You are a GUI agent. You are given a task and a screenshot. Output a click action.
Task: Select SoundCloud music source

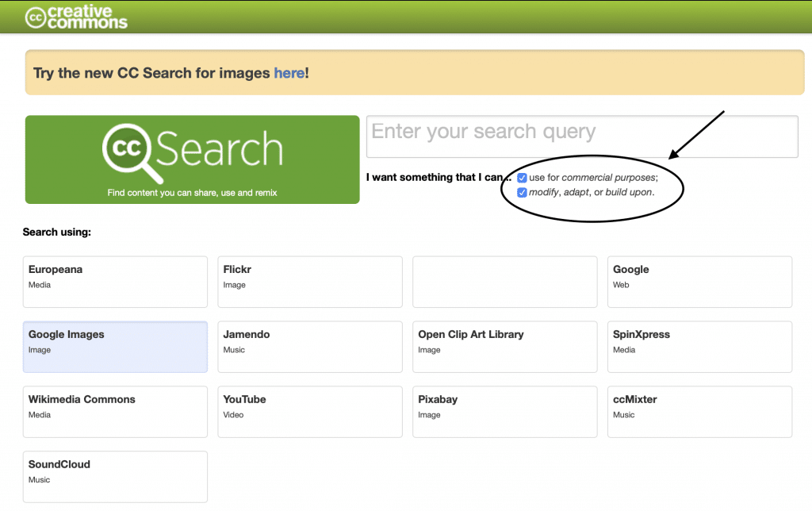point(115,477)
